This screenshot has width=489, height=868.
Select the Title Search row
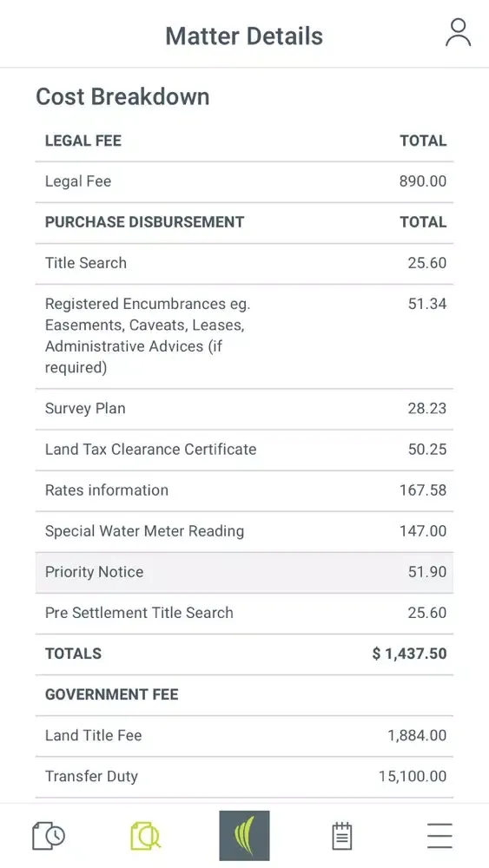pyautogui.click(x=244, y=264)
